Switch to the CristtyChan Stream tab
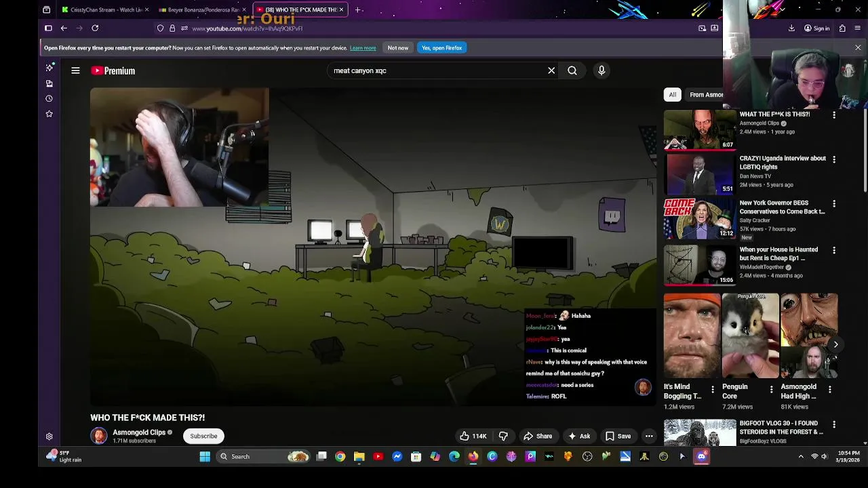Screen dimensions: 868x488 (x=105, y=10)
